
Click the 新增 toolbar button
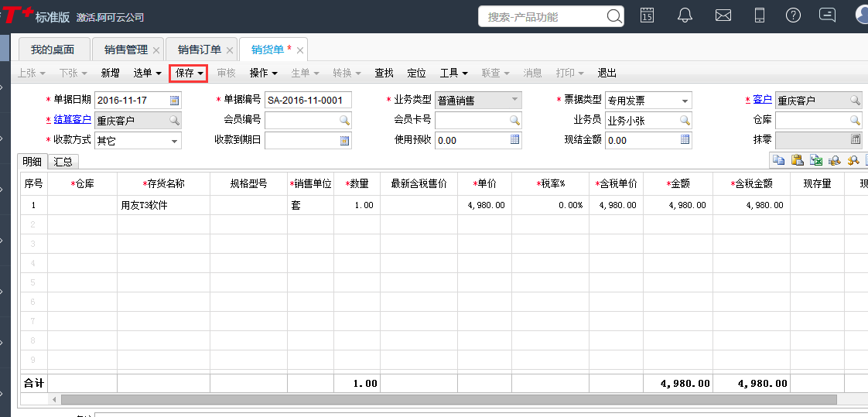pos(110,73)
